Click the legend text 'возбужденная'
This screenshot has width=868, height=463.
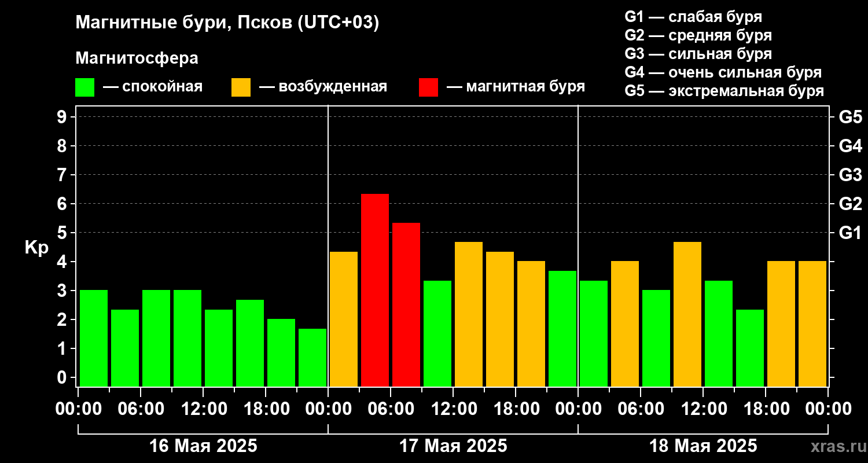[x=333, y=87]
